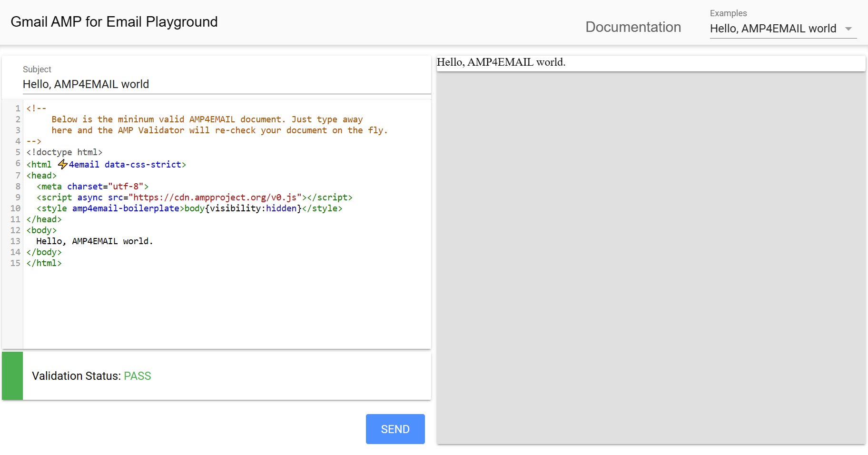Click the opening '<head>' tag line
The height and width of the screenshot is (455, 868).
(41, 176)
